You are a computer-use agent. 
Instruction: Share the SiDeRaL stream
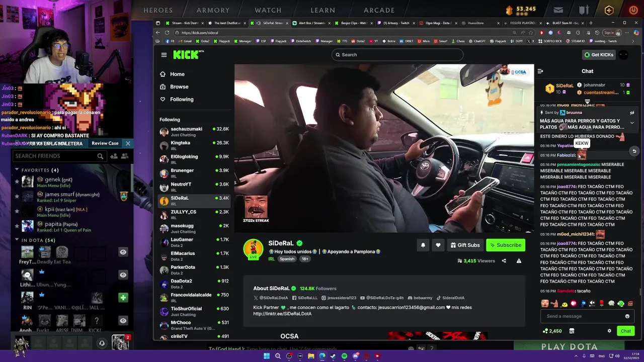504,261
